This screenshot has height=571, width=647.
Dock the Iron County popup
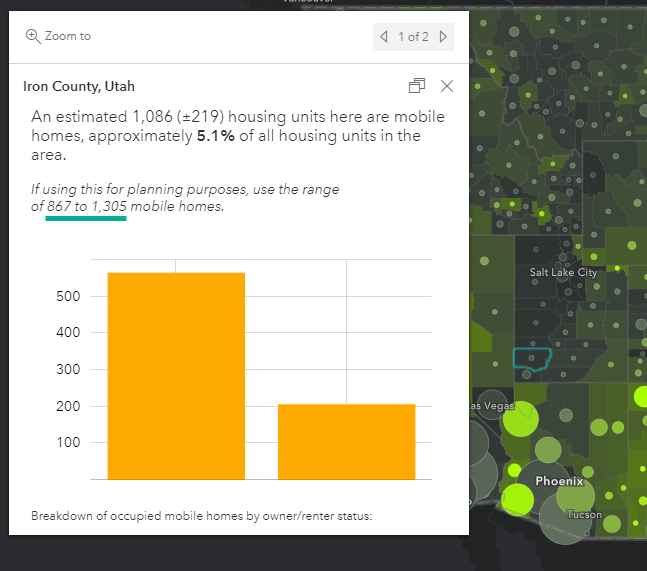coord(417,86)
